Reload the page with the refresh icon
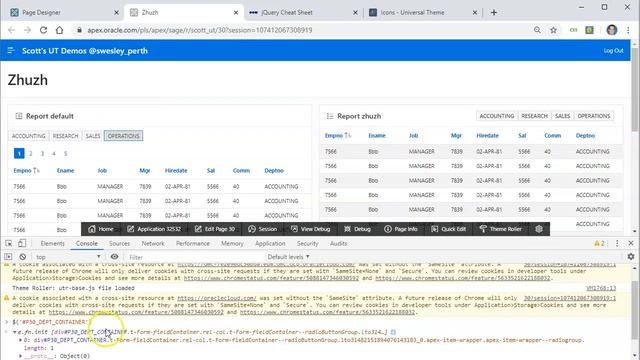 [43, 30]
